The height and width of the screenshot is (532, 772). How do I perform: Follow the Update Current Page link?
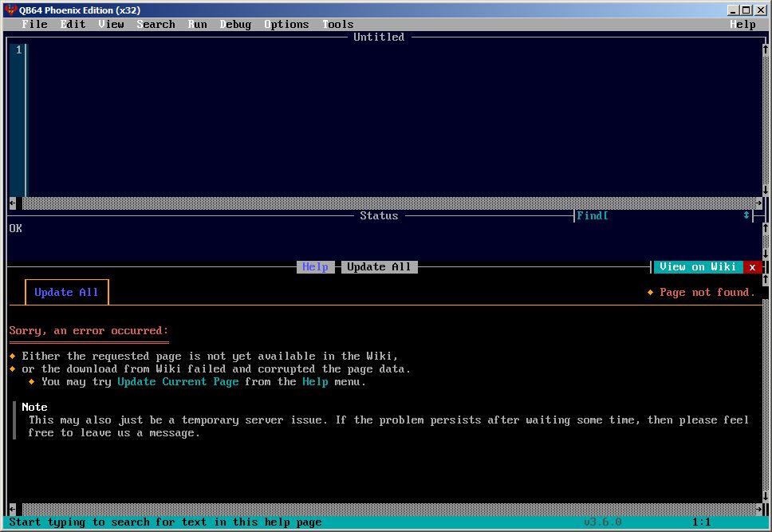[178, 382]
